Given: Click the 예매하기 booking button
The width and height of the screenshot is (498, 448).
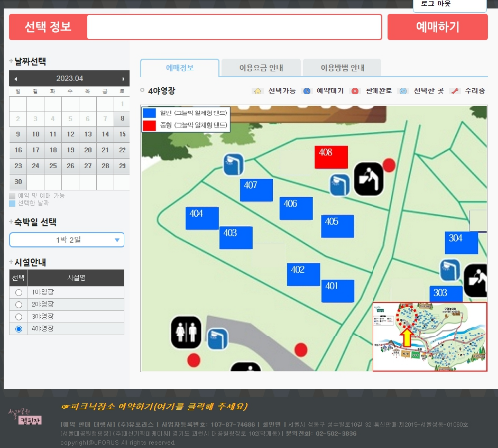Looking at the screenshot, I should (438, 27).
